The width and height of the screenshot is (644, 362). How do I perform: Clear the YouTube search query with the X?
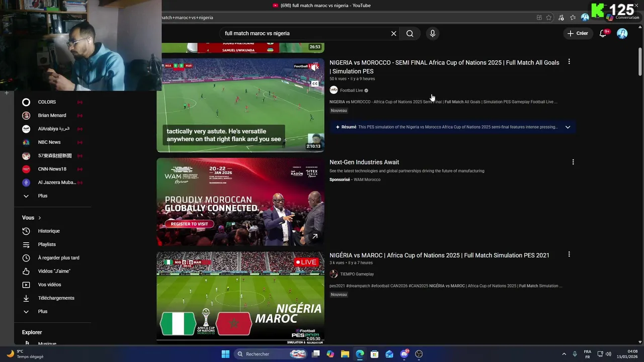tap(393, 33)
